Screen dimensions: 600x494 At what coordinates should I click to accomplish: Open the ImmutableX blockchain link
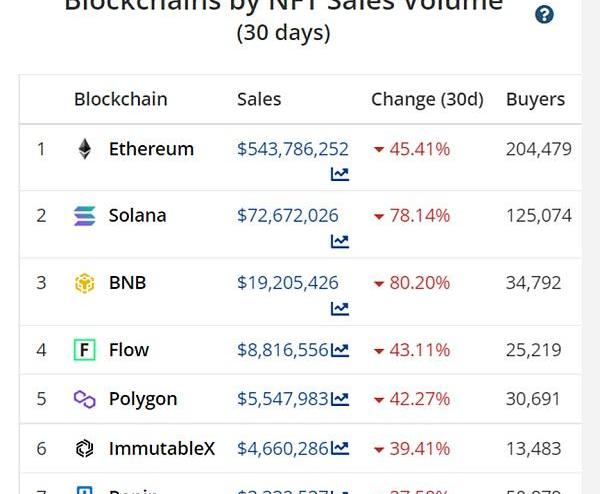click(x=162, y=448)
